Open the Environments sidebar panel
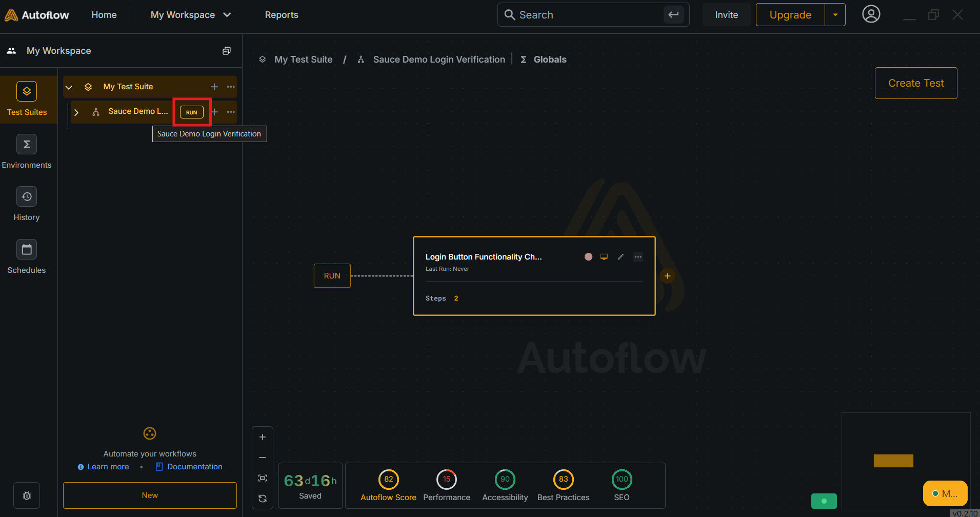Image resolution: width=980 pixels, height=517 pixels. [x=27, y=152]
